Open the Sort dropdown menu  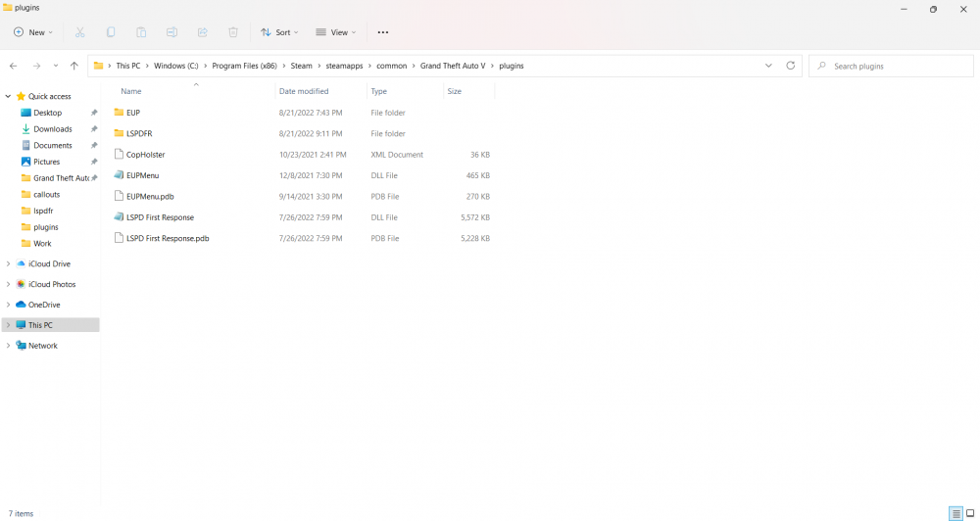click(x=279, y=32)
